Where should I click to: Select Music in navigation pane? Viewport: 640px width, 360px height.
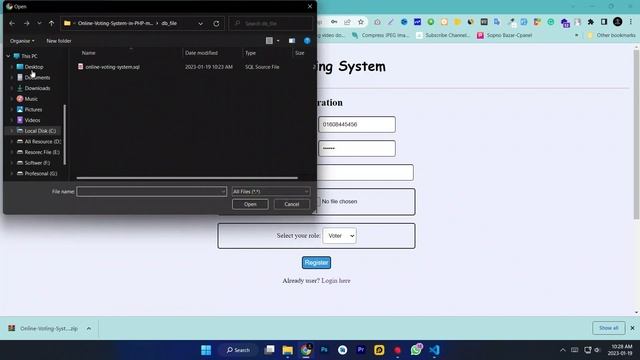(x=31, y=99)
